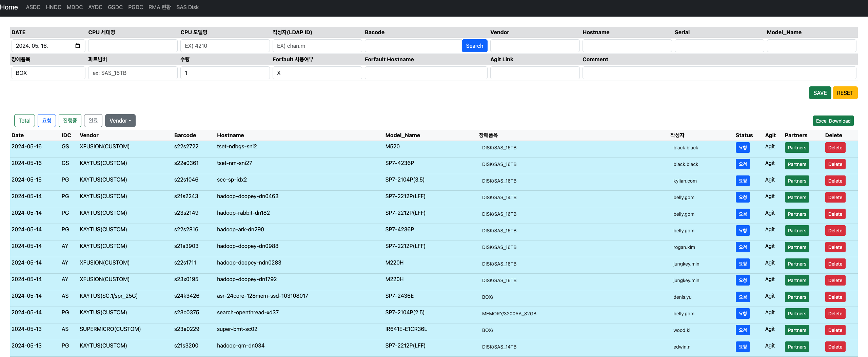868x357 pixels.
Task: Select the MEMORY/3200AA_32GB cell
Action: pos(509,314)
